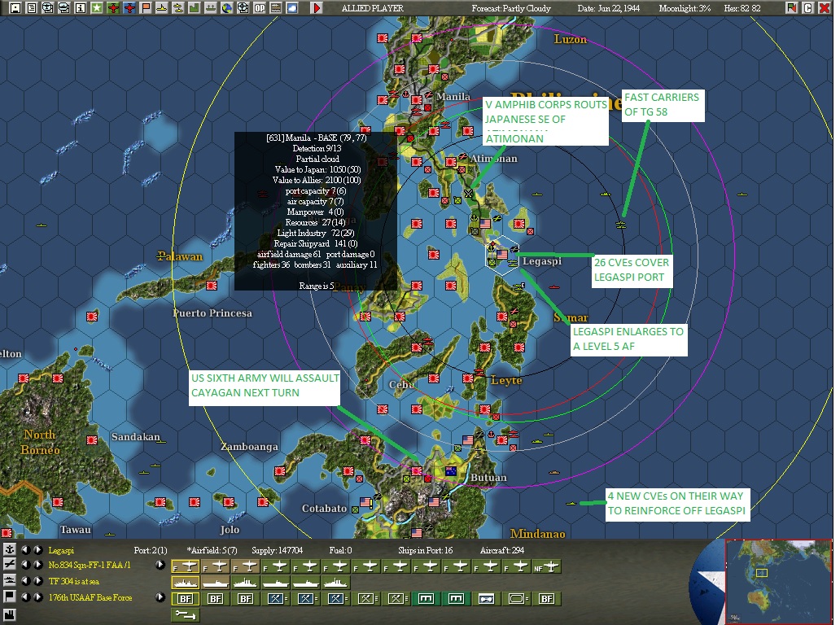Open 'TF 304 is at sea' entry
Screen dimensions: 840x625
74,581
